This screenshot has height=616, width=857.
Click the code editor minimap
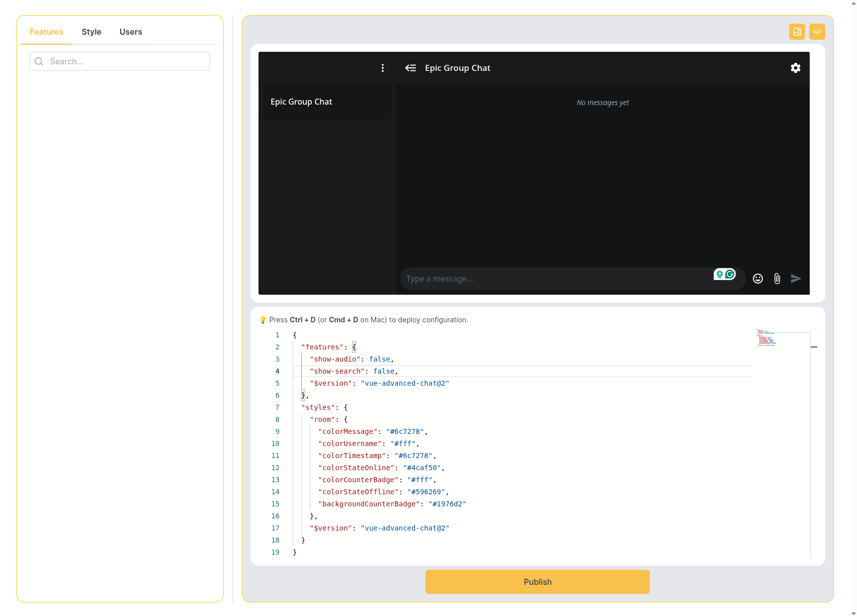(766, 338)
